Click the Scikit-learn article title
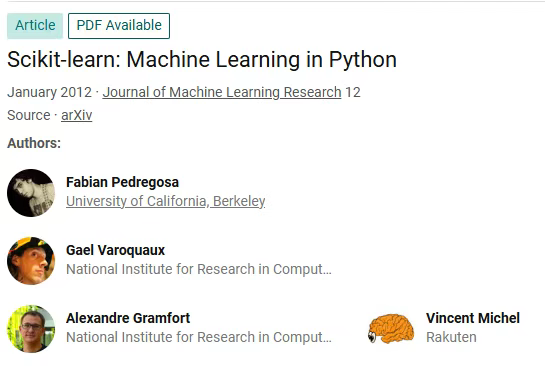 coord(202,59)
